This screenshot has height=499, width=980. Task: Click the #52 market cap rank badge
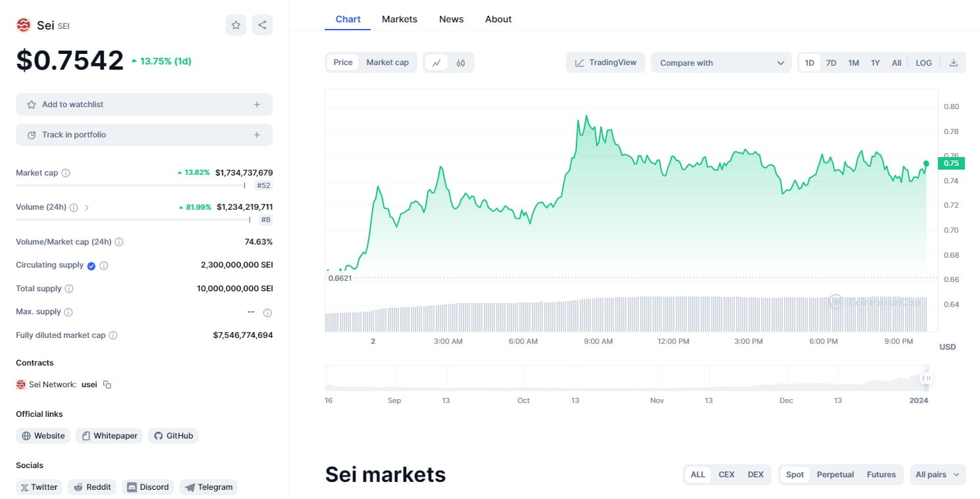[x=263, y=185]
